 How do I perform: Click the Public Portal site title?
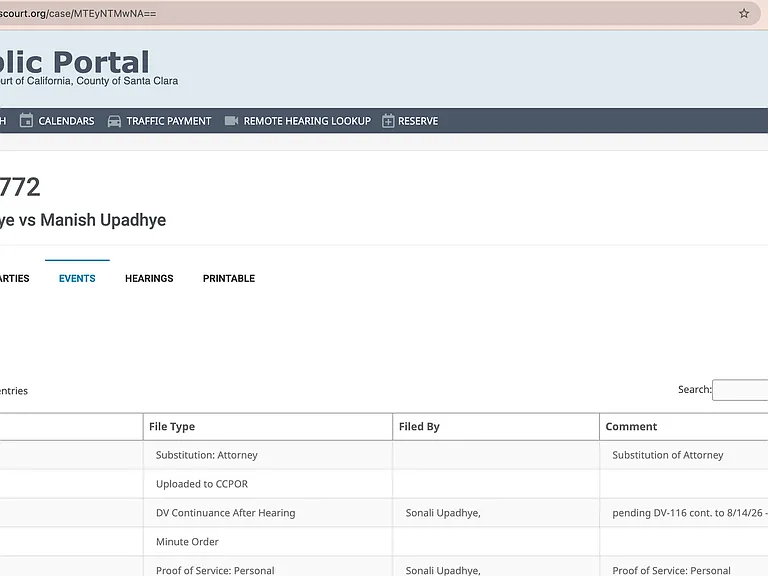(x=74, y=62)
